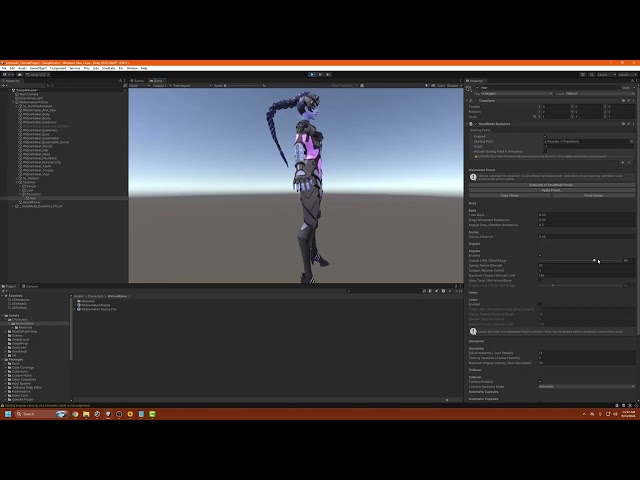Toggle the Stats button in Game view

click(441, 86)
